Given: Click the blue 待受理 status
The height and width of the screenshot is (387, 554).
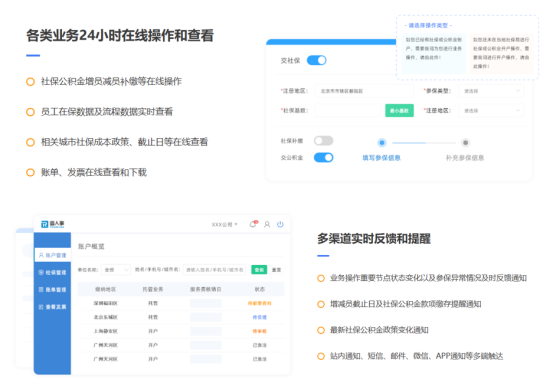Looking at the screenshot, I should [x=260, y=317].
